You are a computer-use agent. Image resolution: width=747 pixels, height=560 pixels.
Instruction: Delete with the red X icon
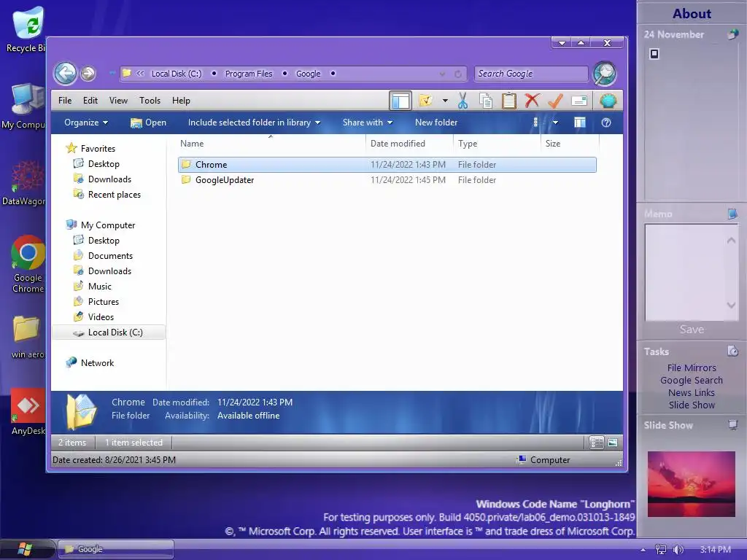pyautogui.click(x=532, y=101)
